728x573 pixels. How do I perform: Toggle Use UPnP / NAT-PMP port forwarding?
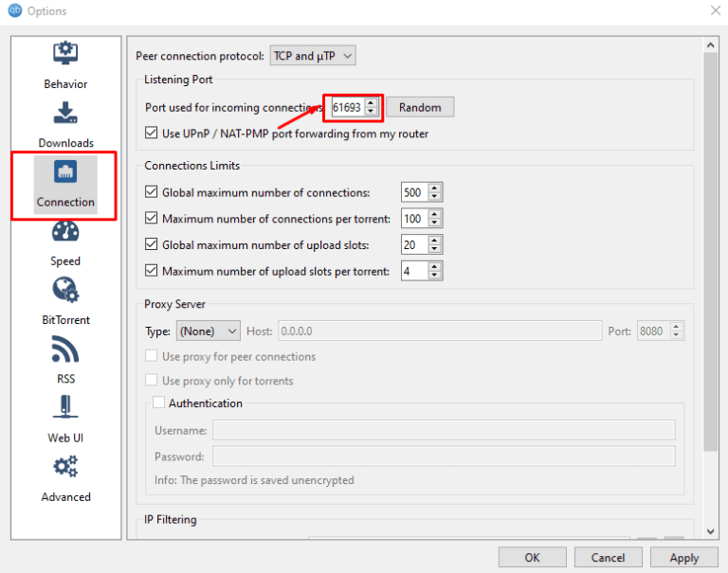pos(151,134)
